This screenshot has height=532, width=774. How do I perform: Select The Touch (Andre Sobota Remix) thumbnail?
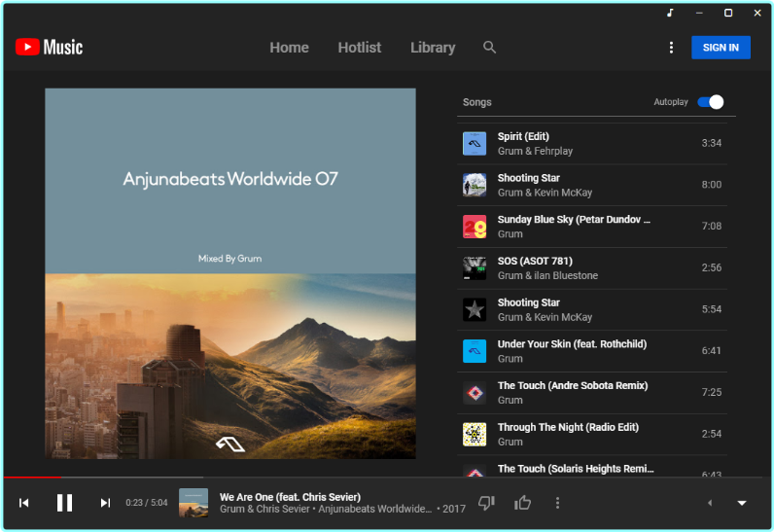[x=475, y=393]
